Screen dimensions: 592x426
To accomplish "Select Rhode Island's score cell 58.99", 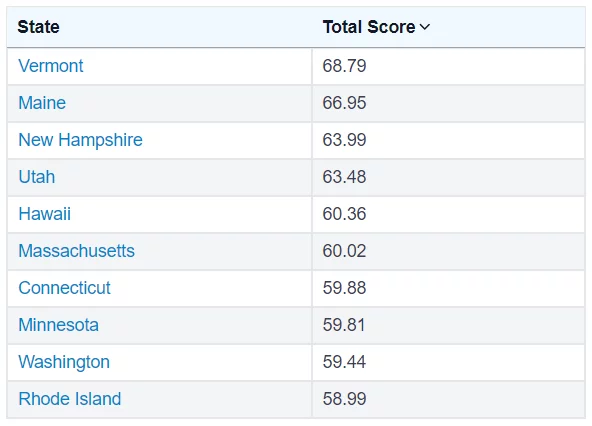I will (x=449, y=399).
